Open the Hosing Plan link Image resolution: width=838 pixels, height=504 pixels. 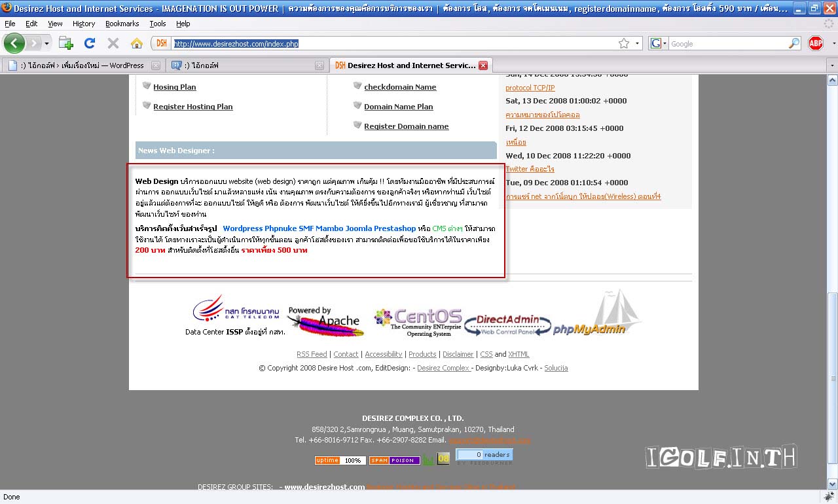click(174, 87)
